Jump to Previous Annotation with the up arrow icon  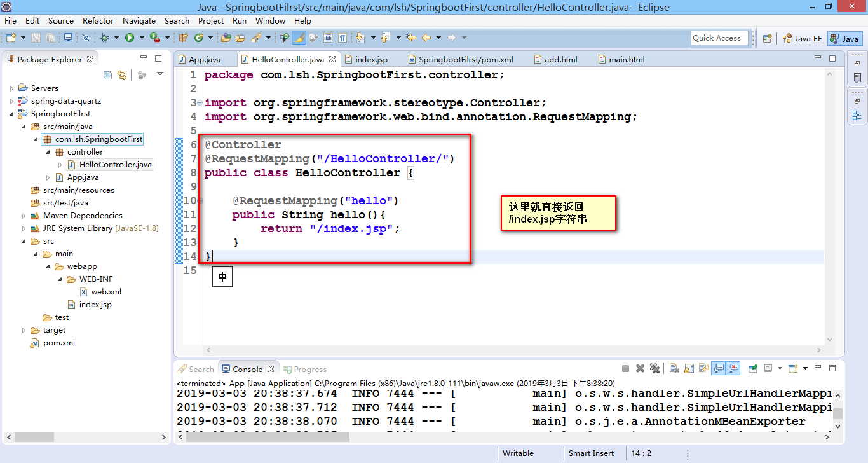point(385,38)
